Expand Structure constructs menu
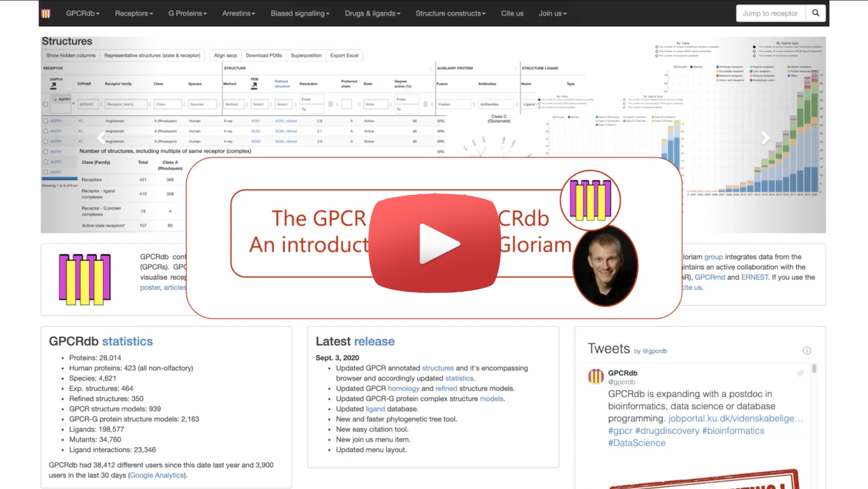The height and width of the screenshot is (489, 868). pyautogui.click(x=450, y=13)
